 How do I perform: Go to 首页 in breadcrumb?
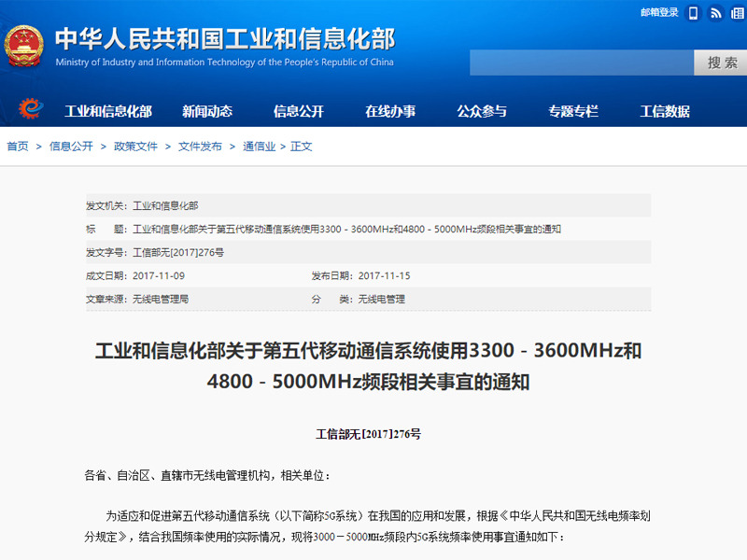pyautogui.click(x=18, y=147)
